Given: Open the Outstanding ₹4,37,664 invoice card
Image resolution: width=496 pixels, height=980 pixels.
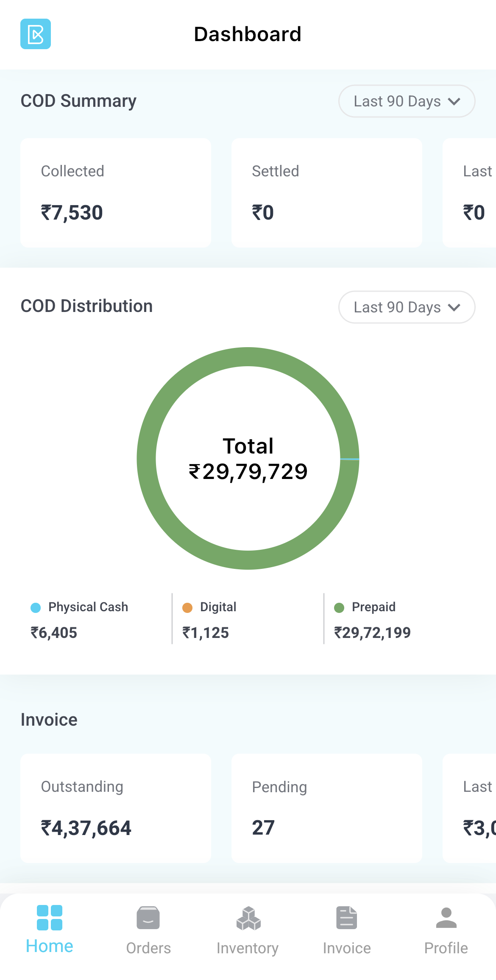Looking at the screenshot, I should point(116,808).
